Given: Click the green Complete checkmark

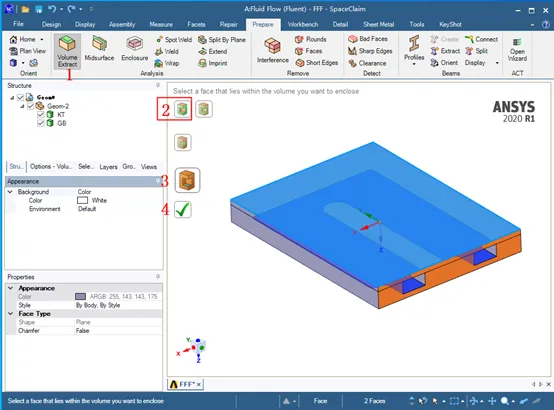Looking at the screenshot, I should point(183,210).
